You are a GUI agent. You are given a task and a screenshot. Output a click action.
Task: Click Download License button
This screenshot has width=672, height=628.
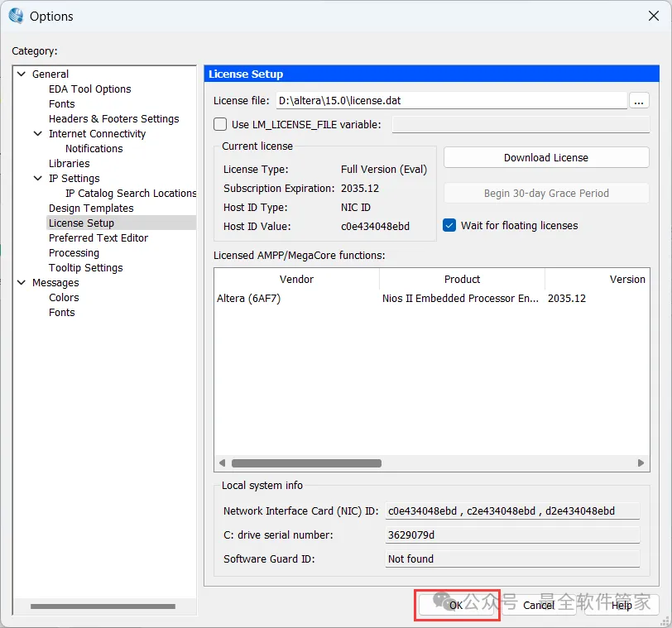(x=546, y=158)
